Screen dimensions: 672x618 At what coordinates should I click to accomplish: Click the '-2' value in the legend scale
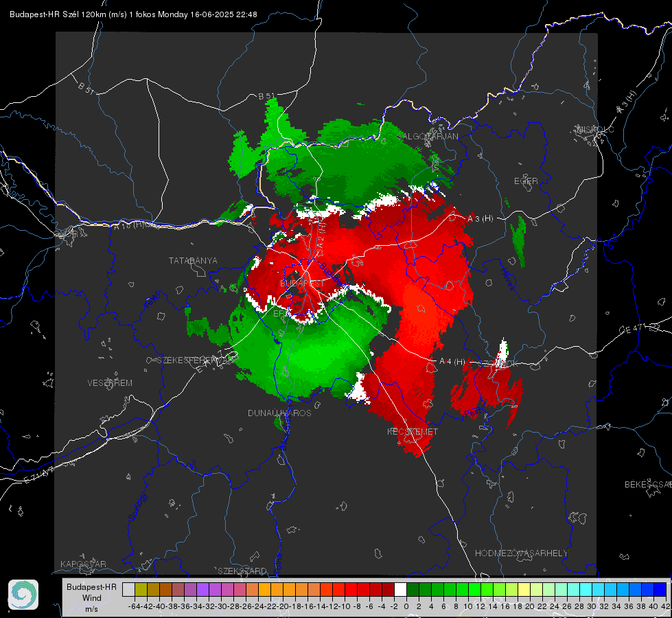(394, 606)
